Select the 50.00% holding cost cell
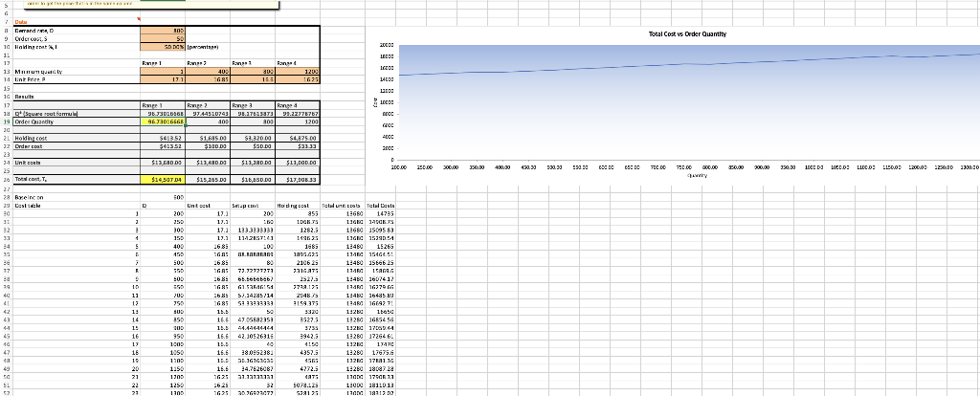Image resolution: width=980 pixels, height=396 pixels. click(x=163, y=46)
